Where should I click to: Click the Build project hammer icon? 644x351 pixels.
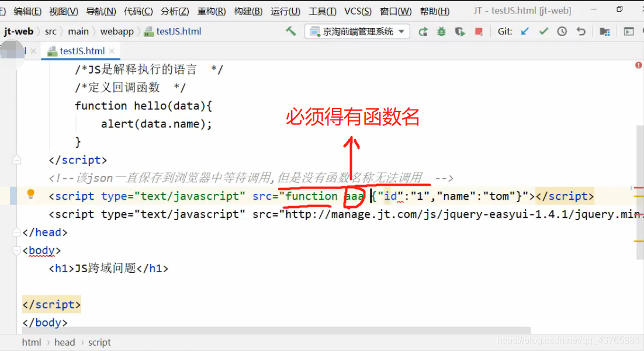[x=291, y=31]
